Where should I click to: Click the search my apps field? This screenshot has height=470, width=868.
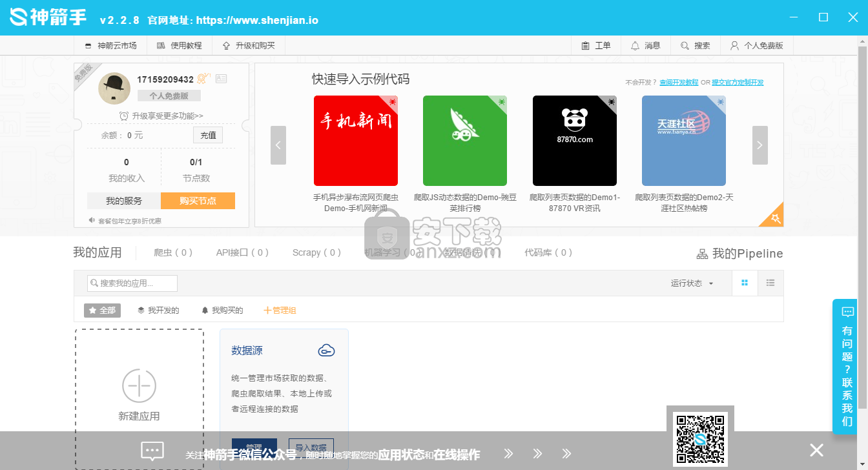[132, 283]
